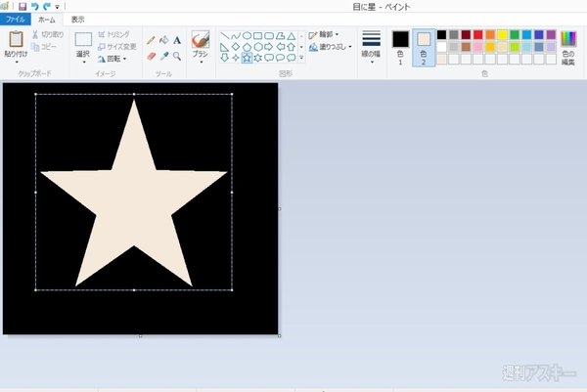Select the Magnifier tool
Viewport: 587px width, 392px height.
tap(177, 56)
